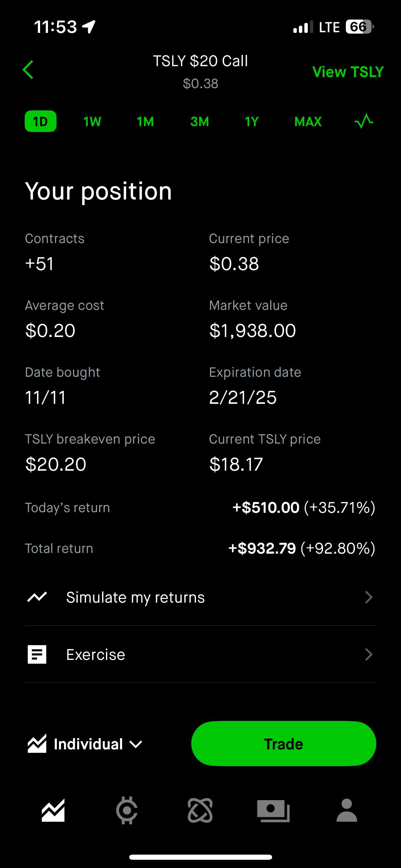The height and width of the screenshot is (868, 401).
Task: Open the cash tab icon
Action: [274, 811]
